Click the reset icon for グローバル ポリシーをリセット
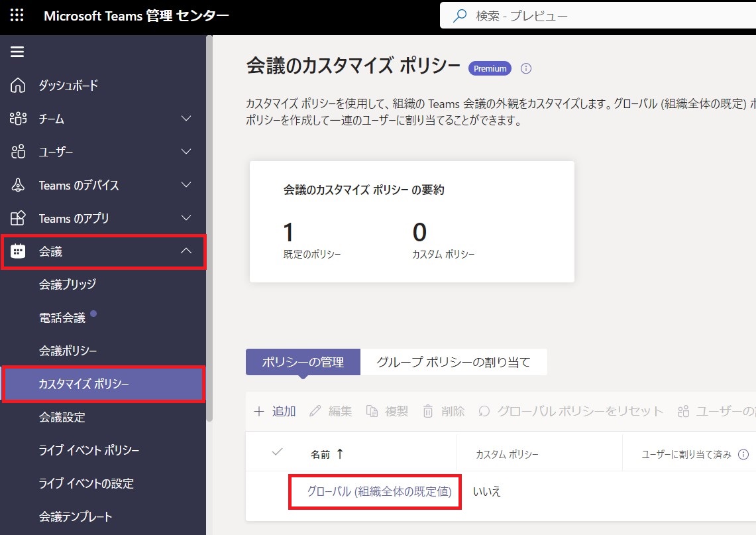 484,411
